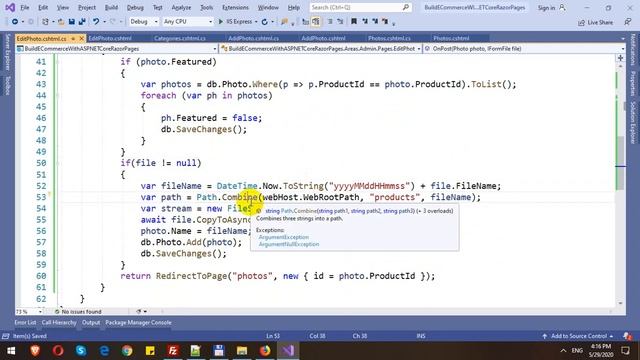
Task: Open the Package Manager Console tab
Action: (138, 322)
